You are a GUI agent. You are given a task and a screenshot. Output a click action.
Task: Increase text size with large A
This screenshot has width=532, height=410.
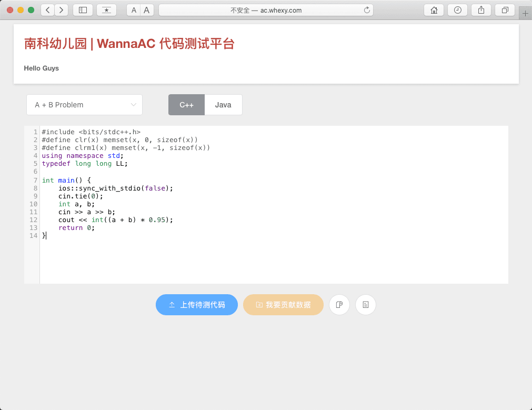click(x=147, y=10)
